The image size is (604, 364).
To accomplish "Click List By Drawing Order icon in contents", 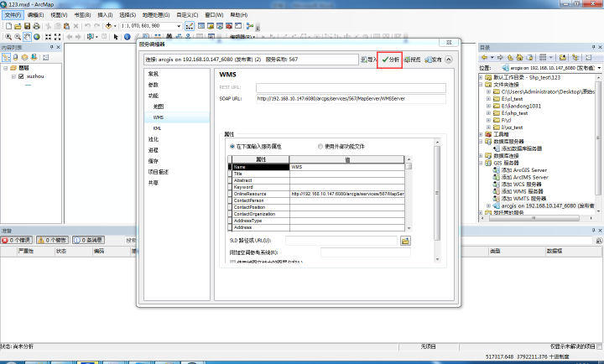I will [6, 57].
